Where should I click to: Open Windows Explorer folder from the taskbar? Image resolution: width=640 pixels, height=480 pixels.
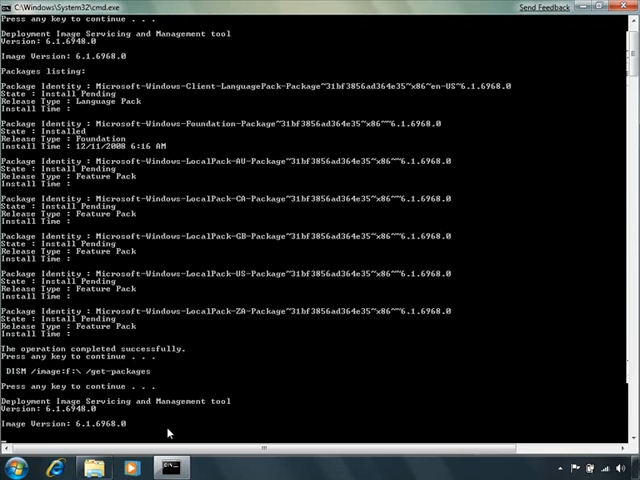coord(94,468)
